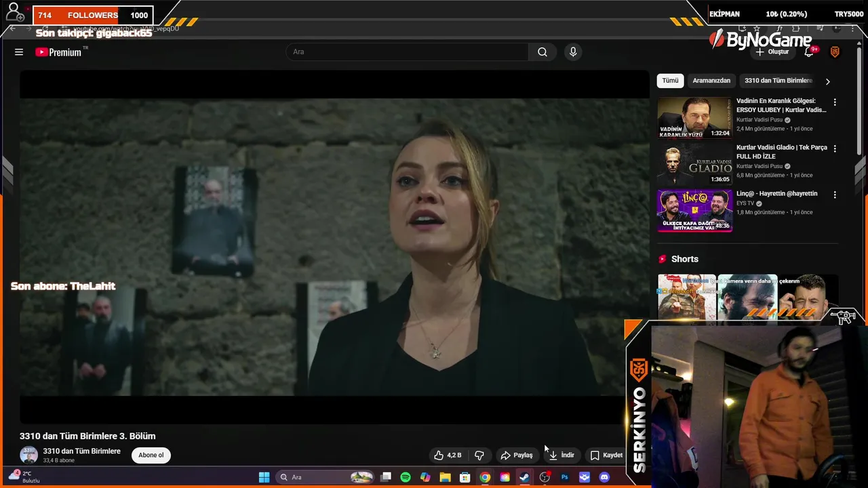Open options for Vadinin En Karanlık Gölgesi video

[835, 102]
